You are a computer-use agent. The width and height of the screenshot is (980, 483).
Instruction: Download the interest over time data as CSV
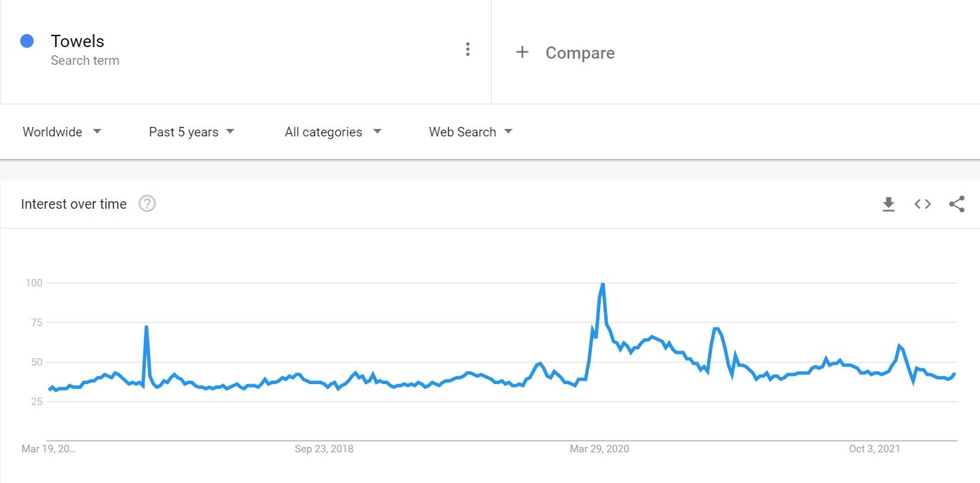click(x=889, y=203)
